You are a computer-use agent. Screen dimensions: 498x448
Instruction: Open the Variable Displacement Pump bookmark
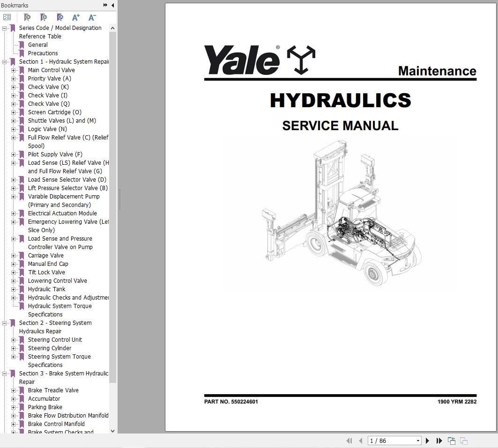click(x=64, y=201)
